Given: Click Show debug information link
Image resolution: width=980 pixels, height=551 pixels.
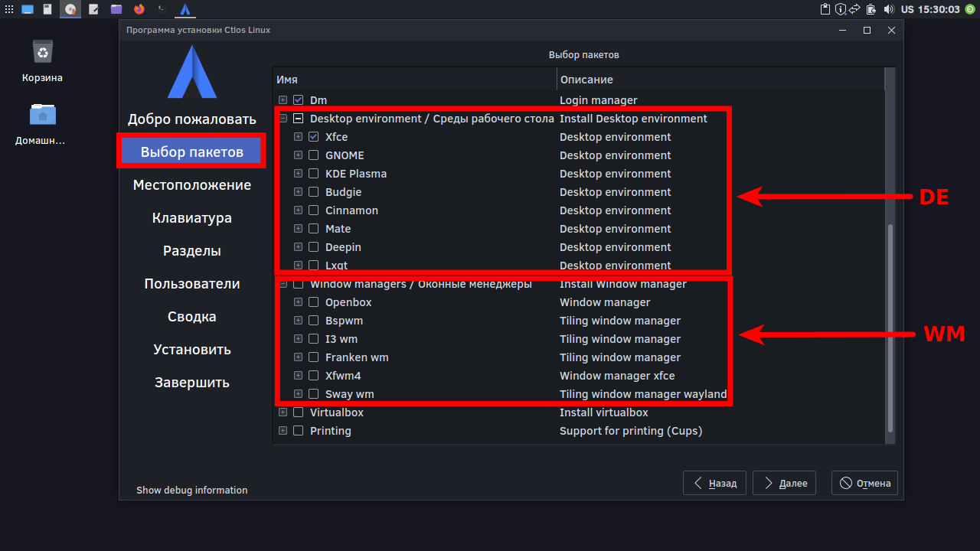Looking at the screenshot, I should [192, 491].
